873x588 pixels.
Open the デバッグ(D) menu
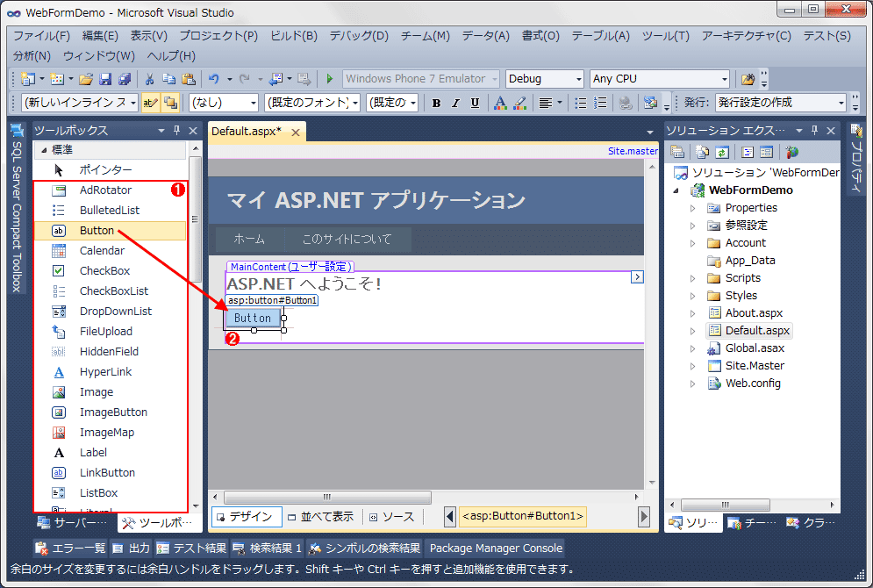[x=359, y=36]
